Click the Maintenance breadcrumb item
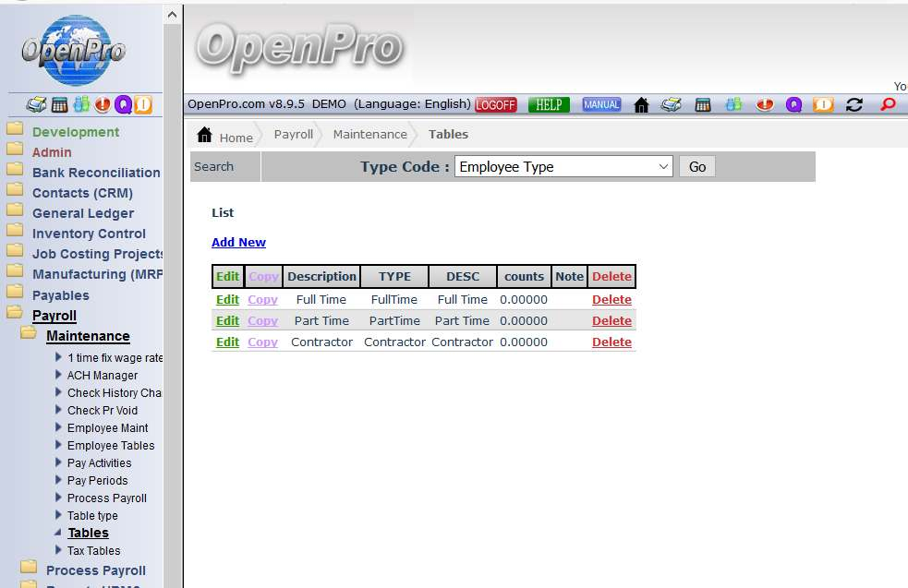Viewport: 908px width, 588px height. (x=369, y=135)
